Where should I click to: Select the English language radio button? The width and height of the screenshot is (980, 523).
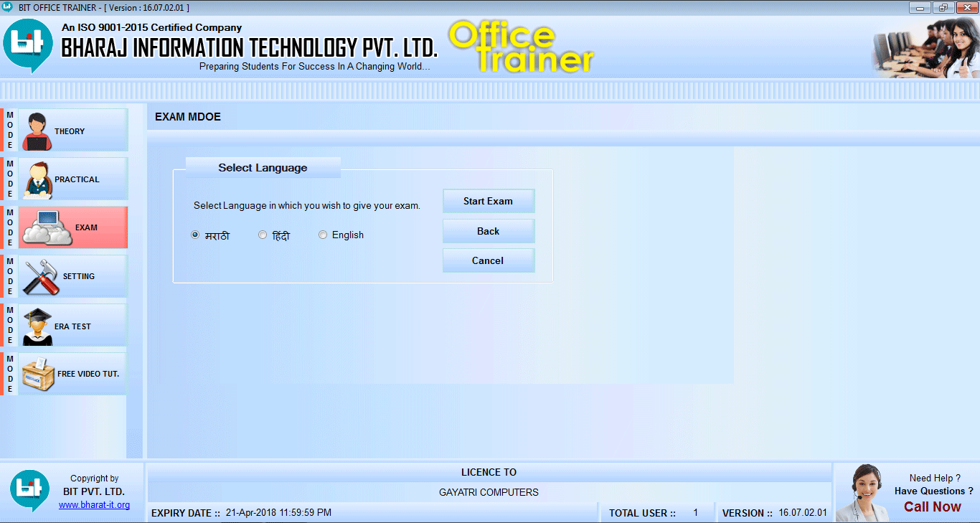pos(323,235)
